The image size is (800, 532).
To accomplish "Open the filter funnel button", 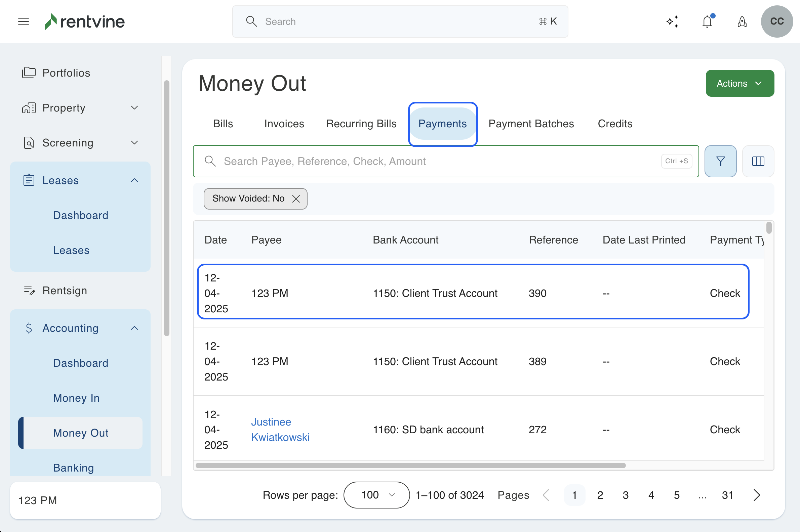I will pos(720,161).
